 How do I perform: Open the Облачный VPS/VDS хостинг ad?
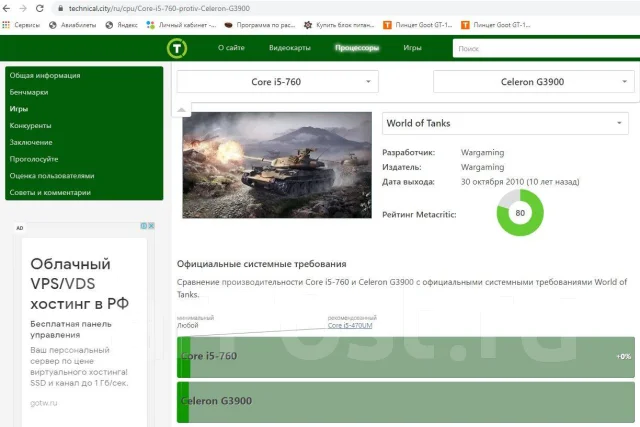(80, 284)
